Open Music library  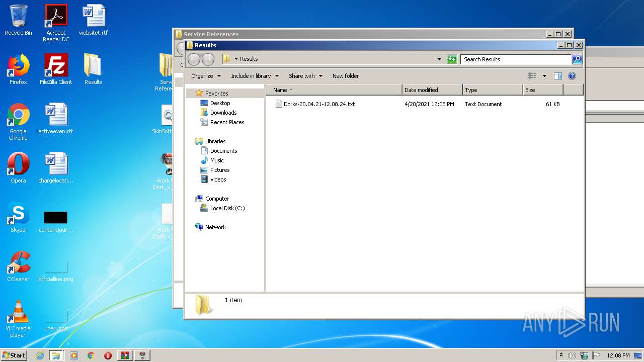[x=217, y=160]
